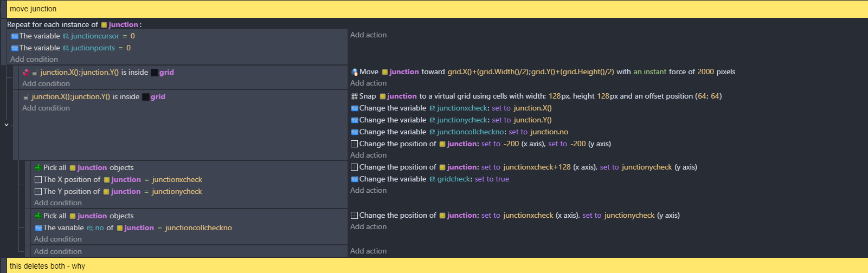868x273 pixels.
Task: Click the Var icon beside the gridcheck action
Action: point(355,179)
